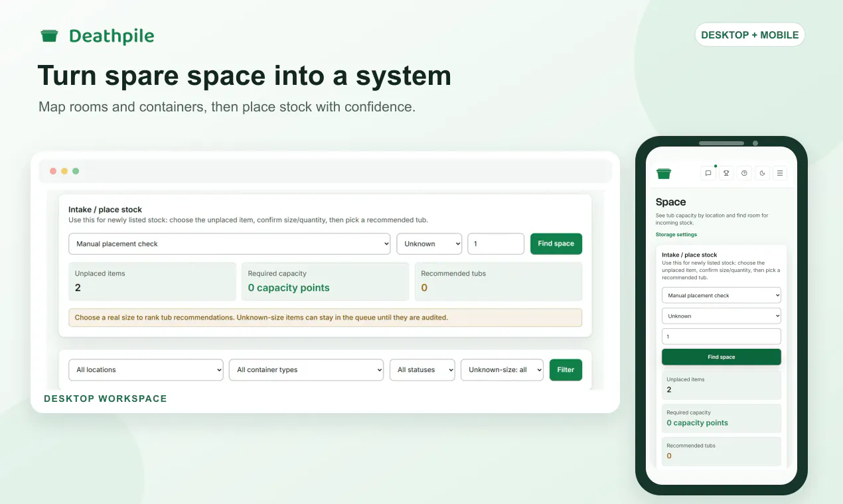Open the desktop Unknown size dropdown
843x504 pixels.
click(x=429, y=243)
